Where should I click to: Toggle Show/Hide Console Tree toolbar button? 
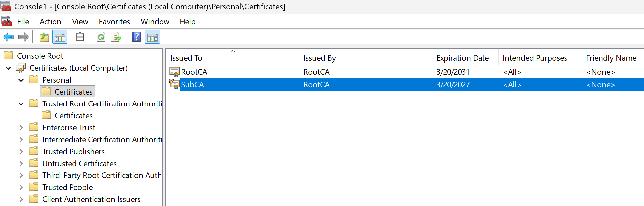pyautogui.click(x=60, y=37)
